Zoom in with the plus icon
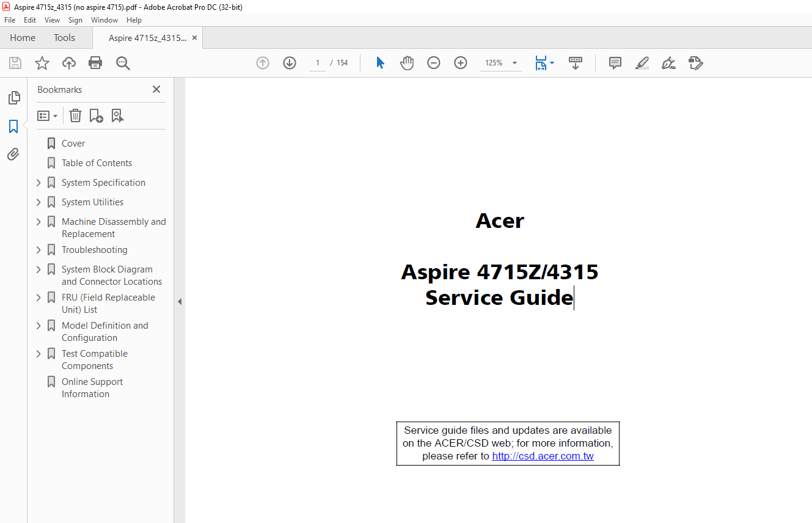This screenshot has height=523, width=812. pyautogui.click(x=461, y=63)
